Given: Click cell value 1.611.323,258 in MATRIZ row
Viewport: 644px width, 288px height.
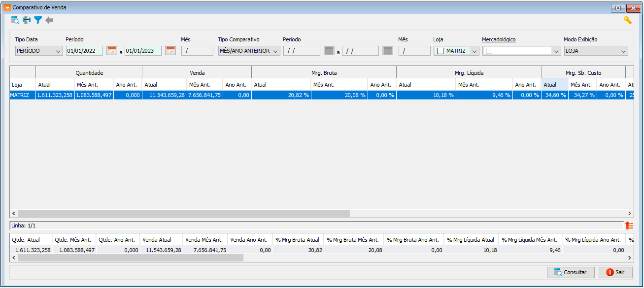Looking at the screenshot, I should [55, 95].
